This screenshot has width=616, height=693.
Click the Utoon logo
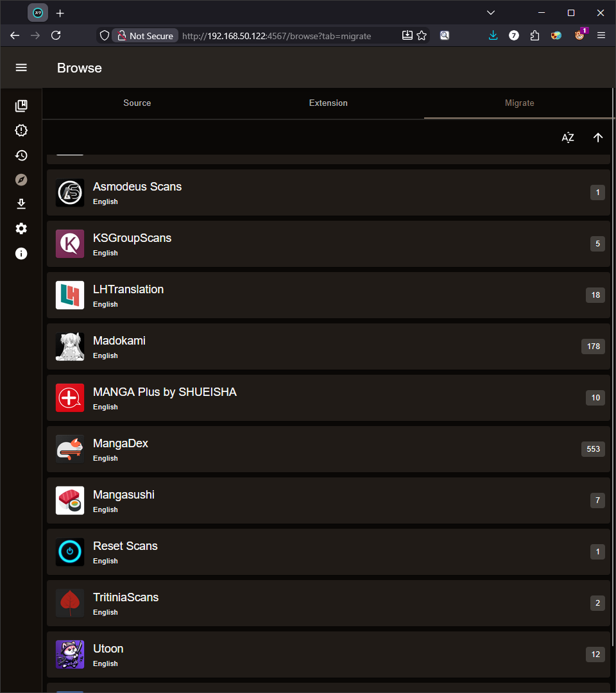point(70,654)
